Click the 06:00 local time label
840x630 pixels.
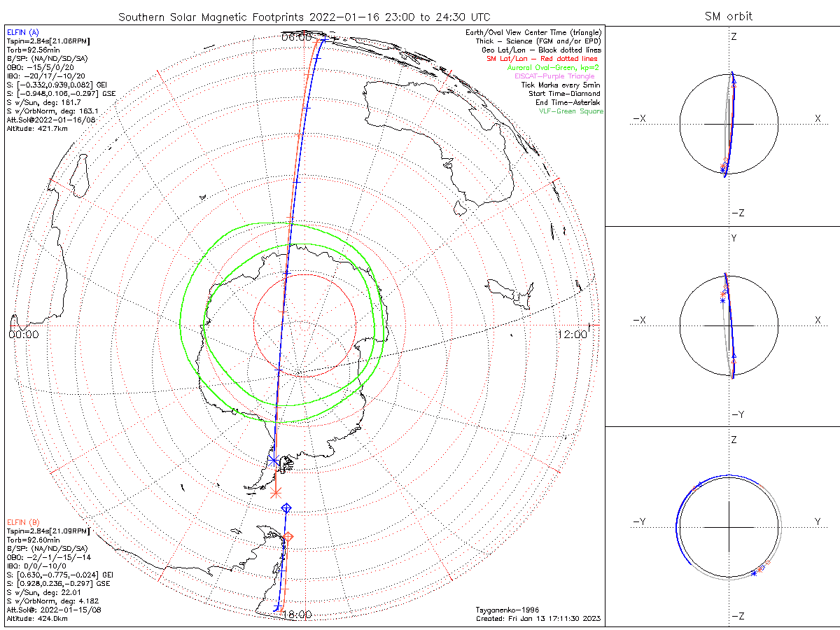point(296,37)
